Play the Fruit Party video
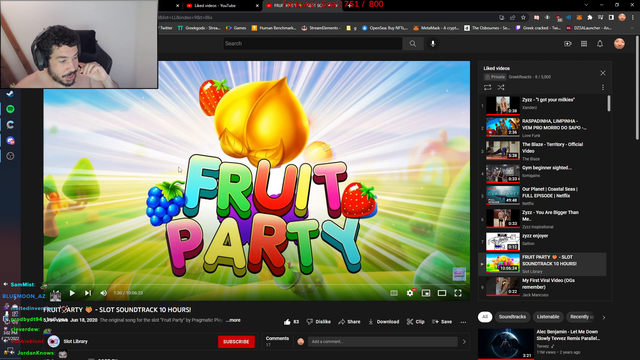 point(72,293)
